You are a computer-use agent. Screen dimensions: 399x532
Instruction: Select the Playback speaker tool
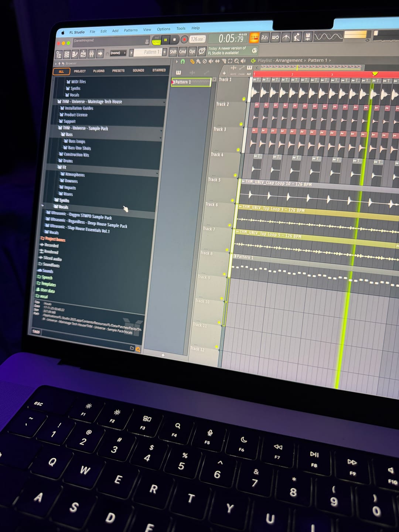(243, 61)
